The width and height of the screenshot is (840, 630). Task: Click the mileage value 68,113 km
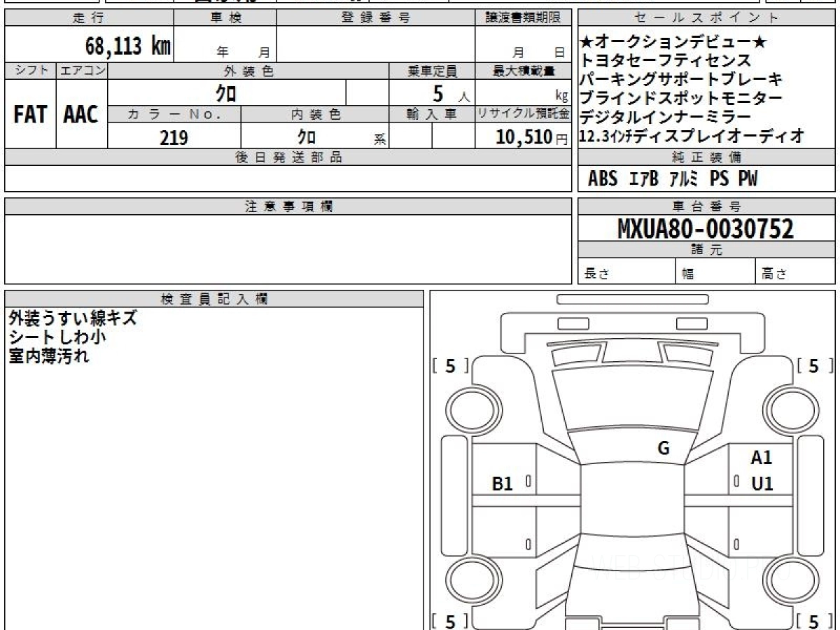click(x=128, y=46)
